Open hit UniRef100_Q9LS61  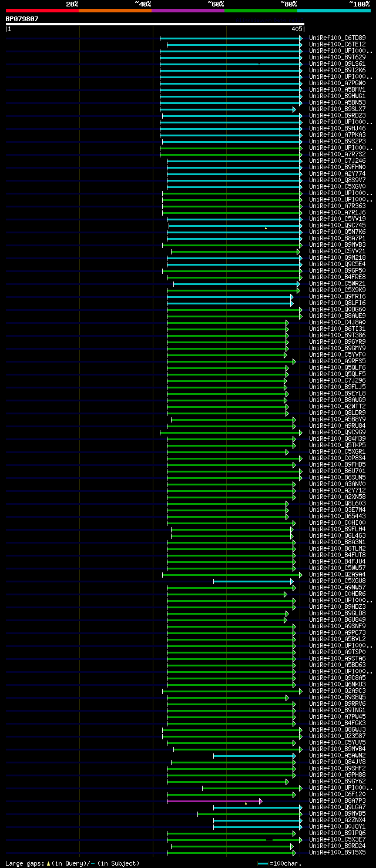coord(337,63)
